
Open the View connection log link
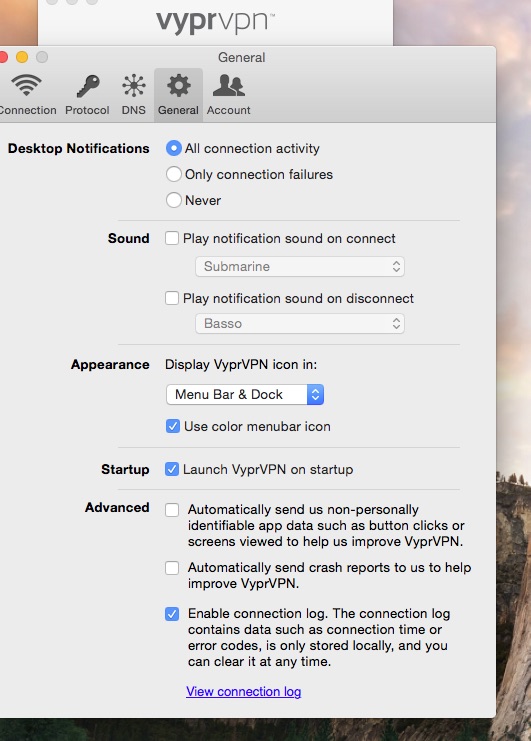pyautogui.click(x=243, y=692)
